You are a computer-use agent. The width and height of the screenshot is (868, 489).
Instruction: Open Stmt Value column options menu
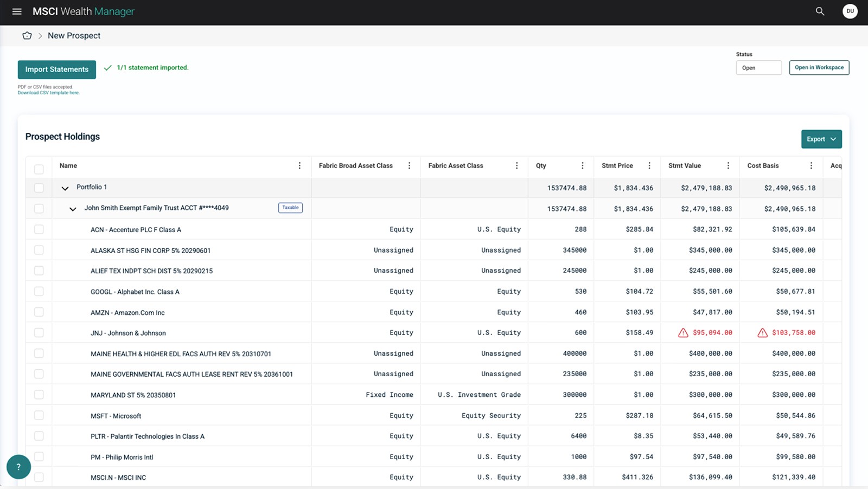click(728, 166)
